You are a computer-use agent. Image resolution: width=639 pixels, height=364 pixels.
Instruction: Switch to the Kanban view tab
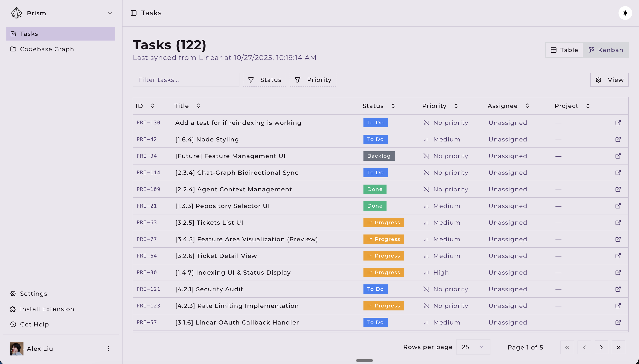606,50
